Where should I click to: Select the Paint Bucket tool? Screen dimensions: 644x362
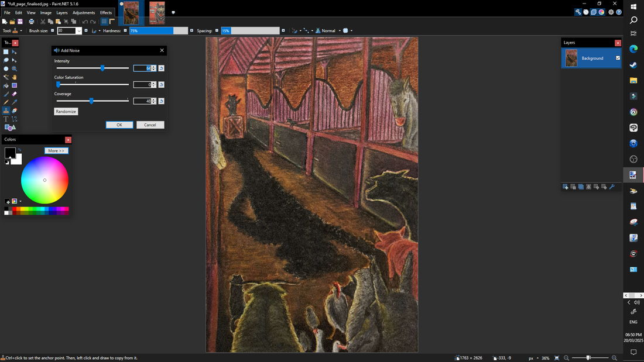pyautogui.click(x=6, y=85)
